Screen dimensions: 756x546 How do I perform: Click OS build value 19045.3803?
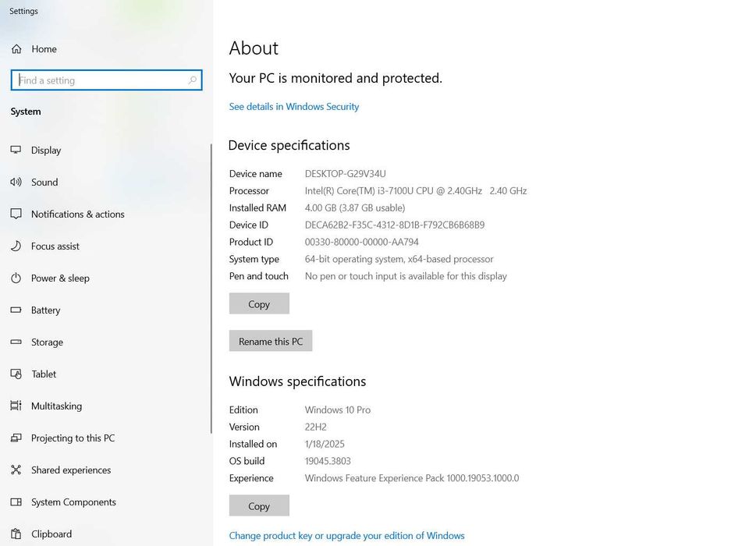point(328,461)
